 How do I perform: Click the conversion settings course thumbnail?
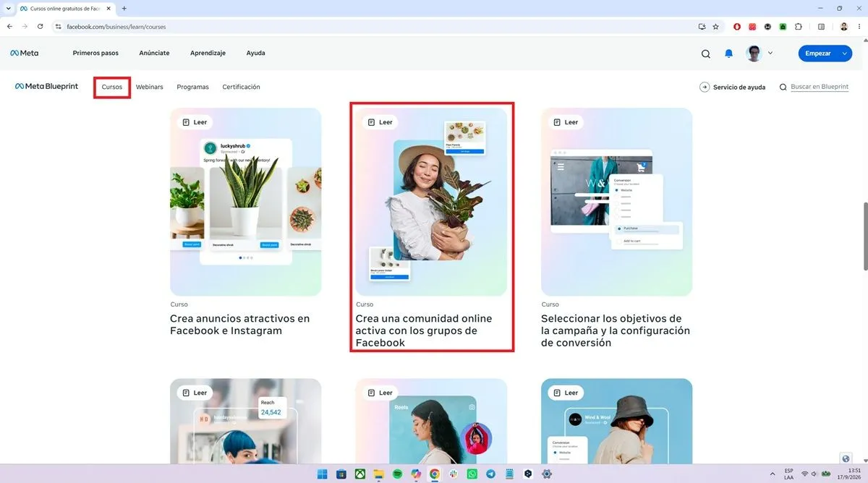click(x=617, y=202)
